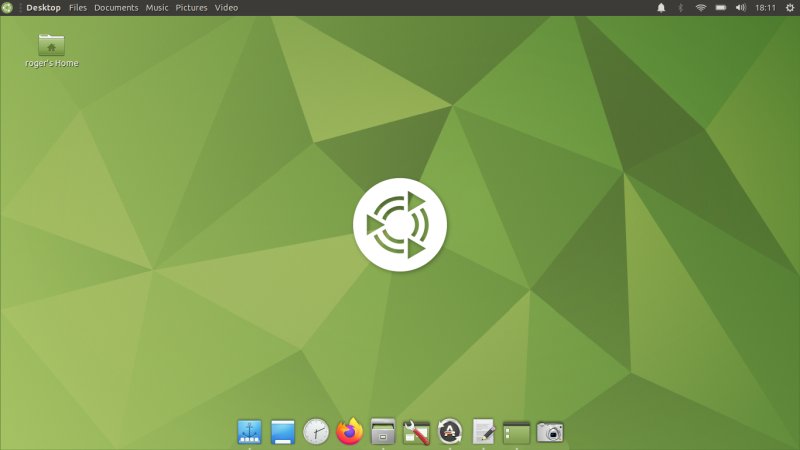Launch Software Updater from the dock
Image resolution: width=800 pixels, height=450 pixels.
point(449,432)
